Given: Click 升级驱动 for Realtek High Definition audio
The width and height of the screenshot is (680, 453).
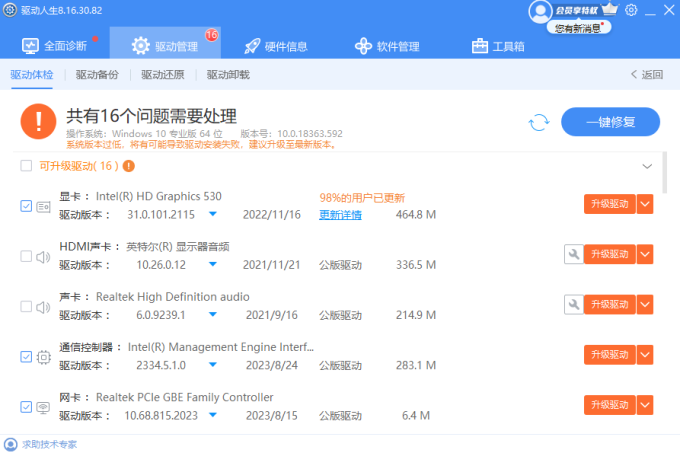Looking at the screenshot, I should click(x=610, y=305).
